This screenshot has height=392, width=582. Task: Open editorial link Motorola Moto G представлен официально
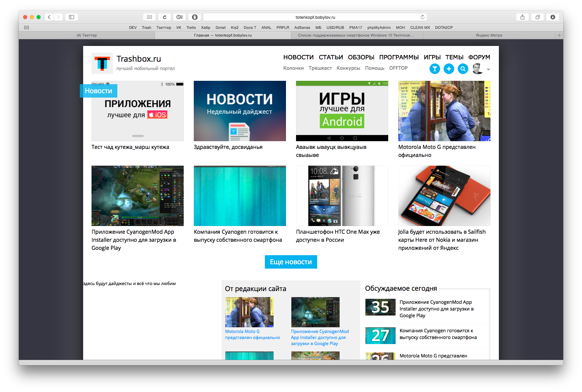(252, 335)
